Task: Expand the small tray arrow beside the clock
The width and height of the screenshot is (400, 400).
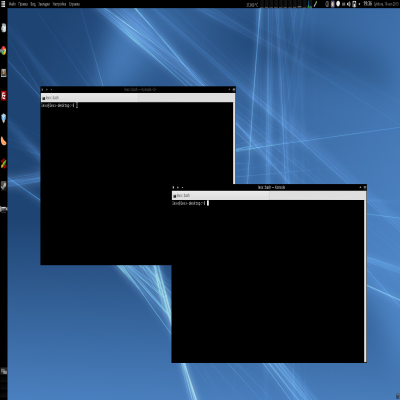Action: pos(359,4)
